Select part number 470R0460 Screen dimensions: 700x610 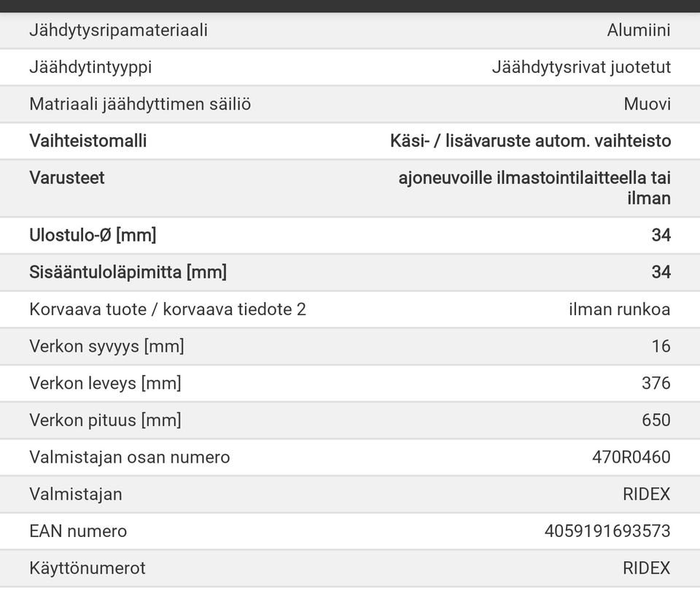point(631,457)
